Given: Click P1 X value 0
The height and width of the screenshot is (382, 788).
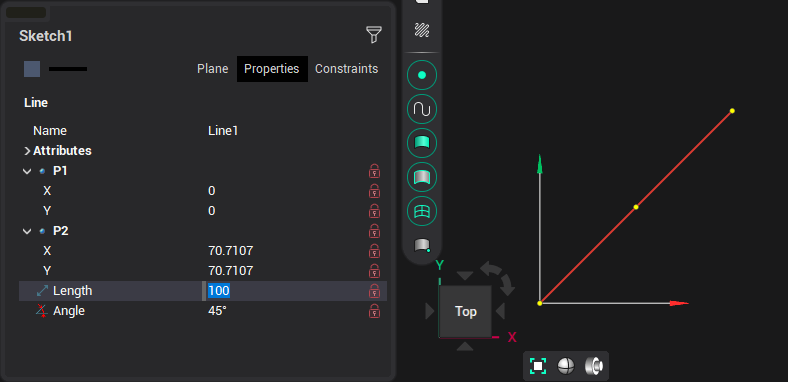Looking at the screenshot, I should [212, 191].
